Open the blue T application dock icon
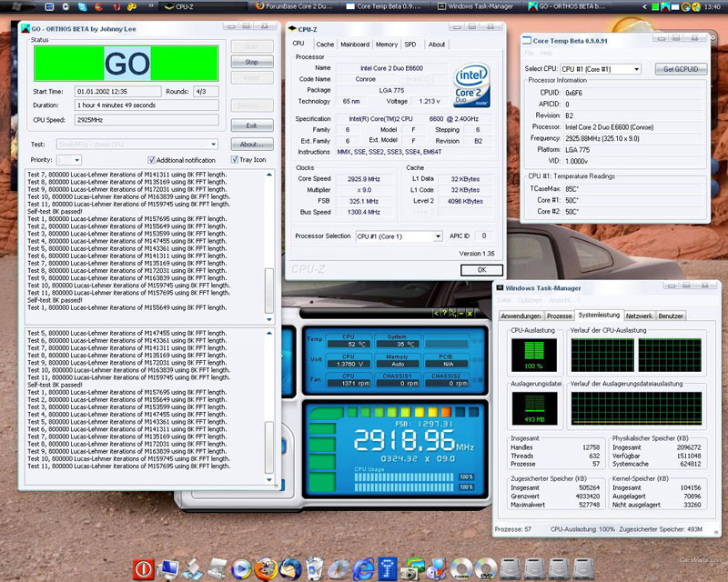Image resolution: width=728 pixels, height=582 pixels. (388, 568)
